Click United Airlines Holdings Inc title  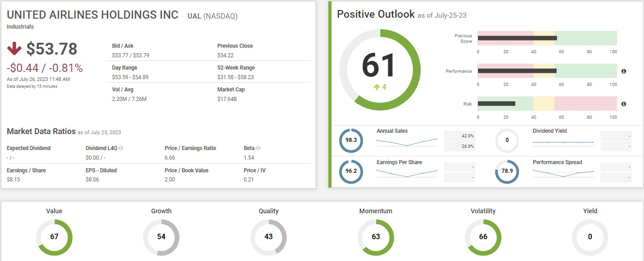tap(93, 15)
